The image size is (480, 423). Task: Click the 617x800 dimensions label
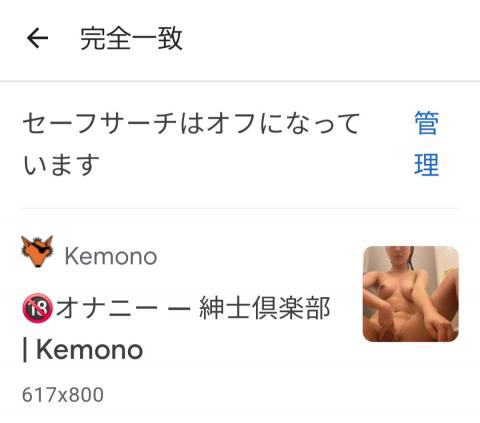click(x=63, y=395)
